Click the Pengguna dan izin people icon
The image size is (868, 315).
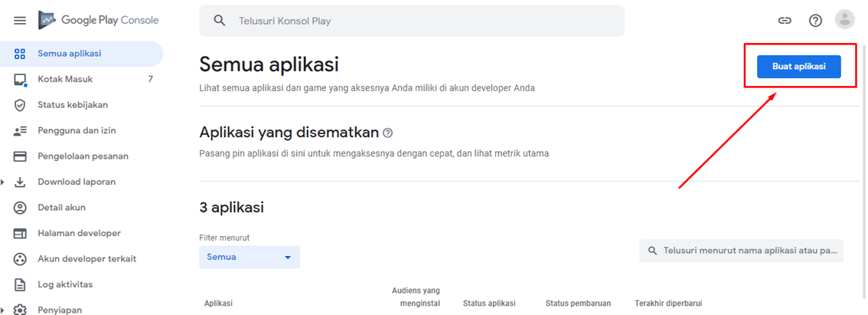point(20,131)
